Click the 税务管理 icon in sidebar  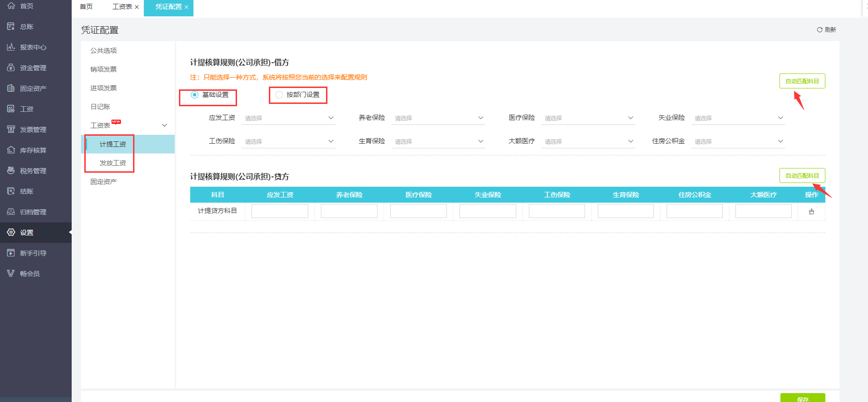click(x=11, y=171)
